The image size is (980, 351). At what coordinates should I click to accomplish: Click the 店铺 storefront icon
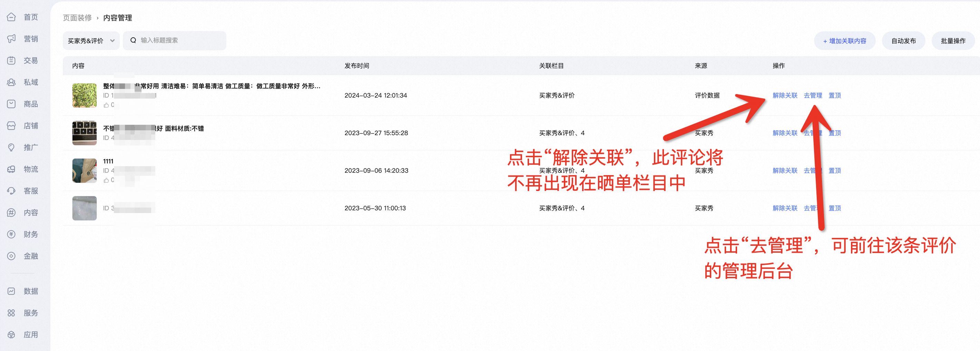click(11, 126)
